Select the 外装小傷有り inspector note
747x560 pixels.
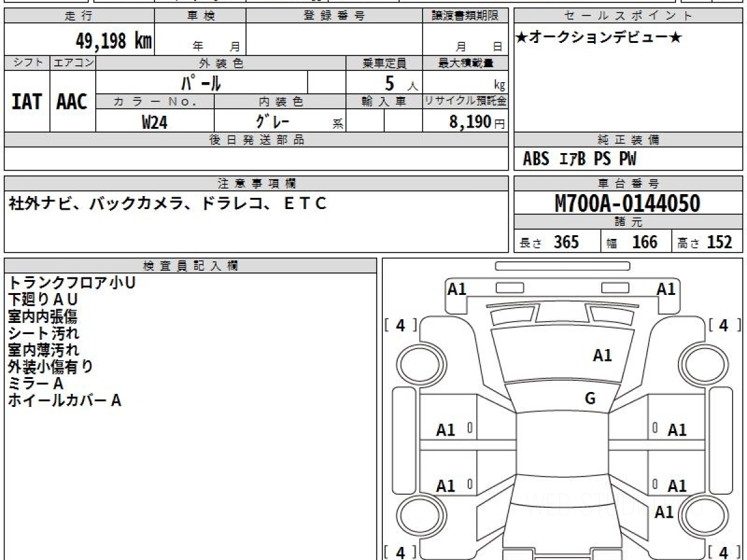[x=51, y=366]
